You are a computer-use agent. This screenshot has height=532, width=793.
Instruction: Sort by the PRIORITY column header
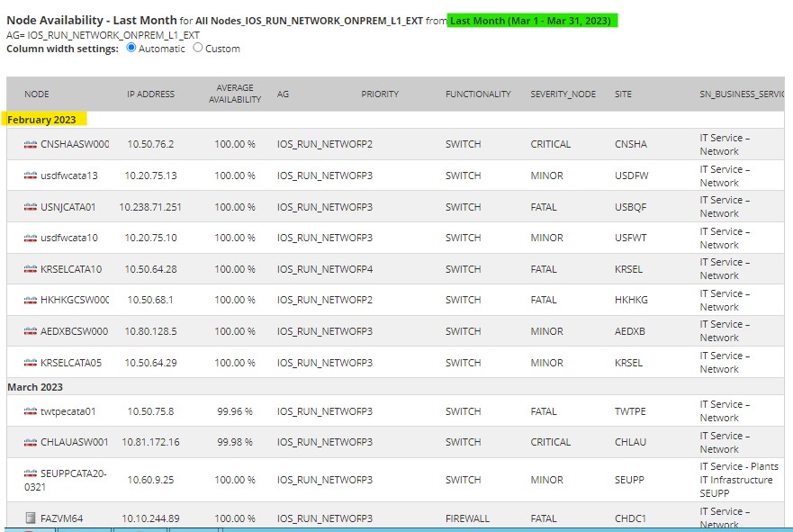[x=380, y=94]
